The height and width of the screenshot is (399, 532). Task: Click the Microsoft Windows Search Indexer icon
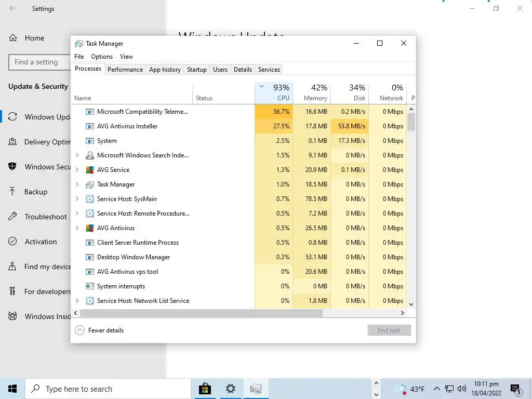(x=89, y=155)
